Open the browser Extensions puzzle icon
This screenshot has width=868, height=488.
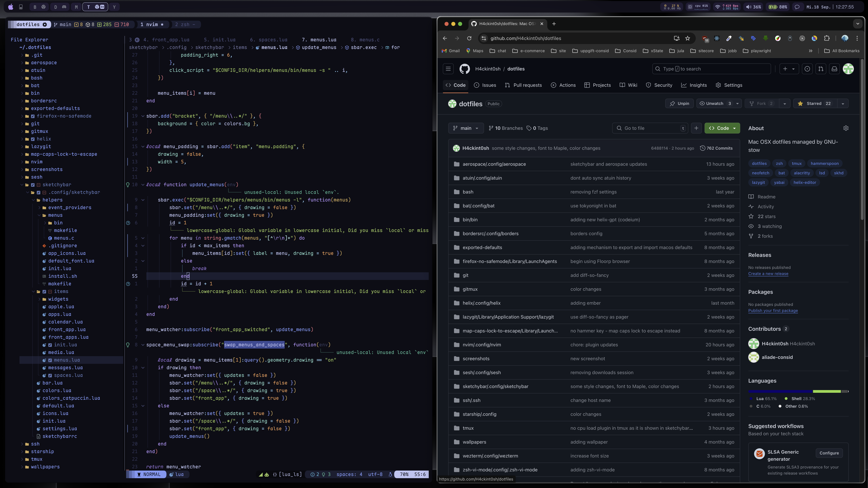click(x=827, y=38)
